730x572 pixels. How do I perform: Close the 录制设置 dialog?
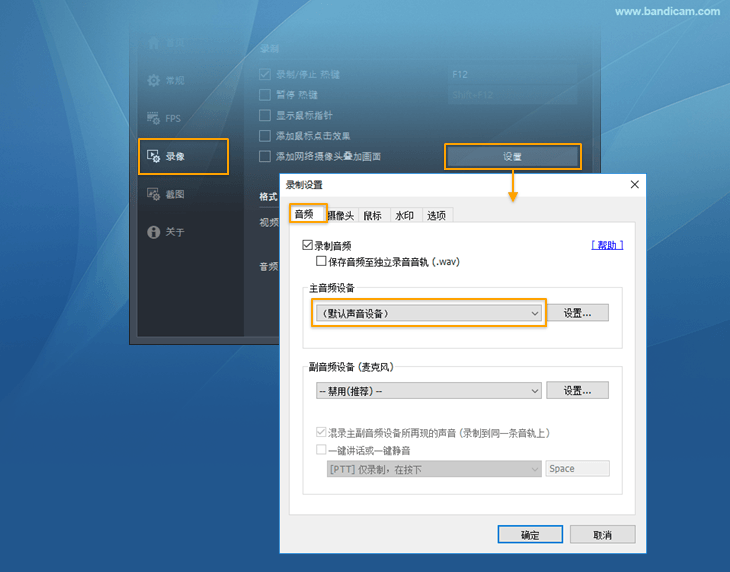point(635,185)
